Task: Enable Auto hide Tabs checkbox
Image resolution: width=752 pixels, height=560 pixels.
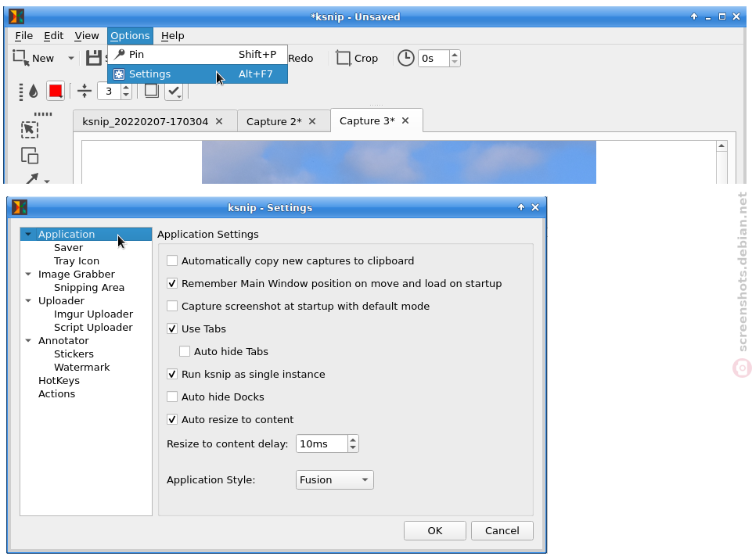Action: point(185,351)
